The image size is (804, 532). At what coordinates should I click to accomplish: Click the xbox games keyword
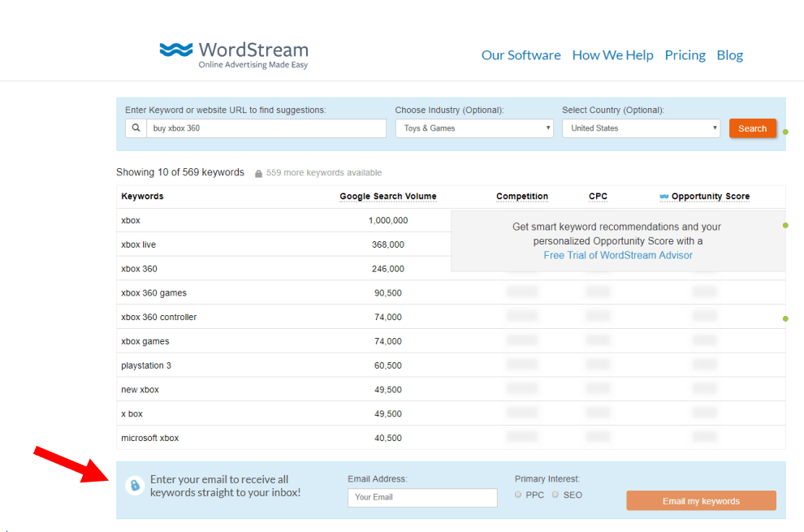coord(145,342)
